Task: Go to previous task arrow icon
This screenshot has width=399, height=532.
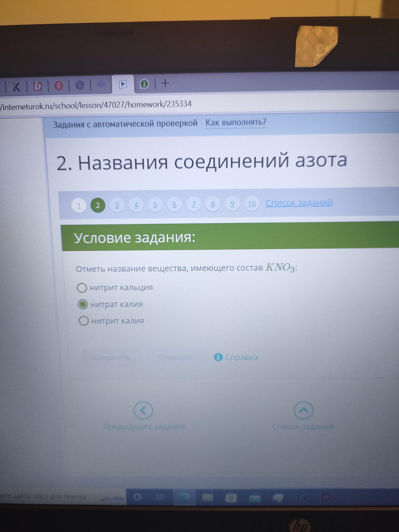Action: click(143, 410)
